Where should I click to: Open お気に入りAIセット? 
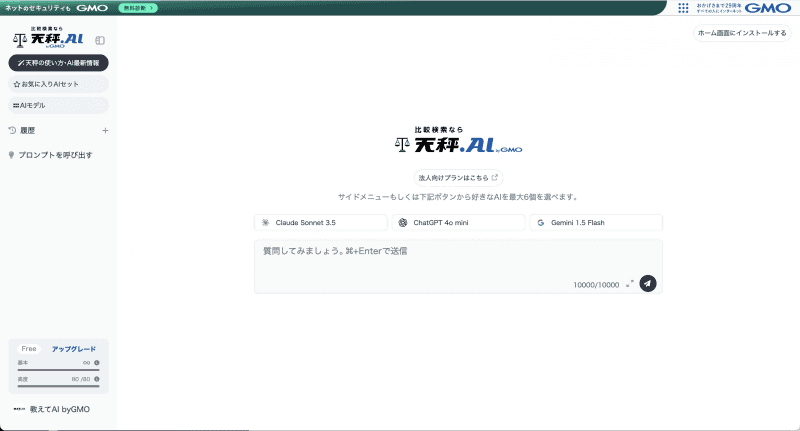click(59, 84)
